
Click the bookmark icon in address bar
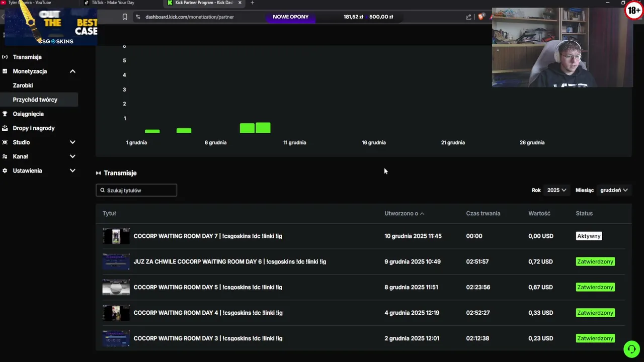pos(125,17)
